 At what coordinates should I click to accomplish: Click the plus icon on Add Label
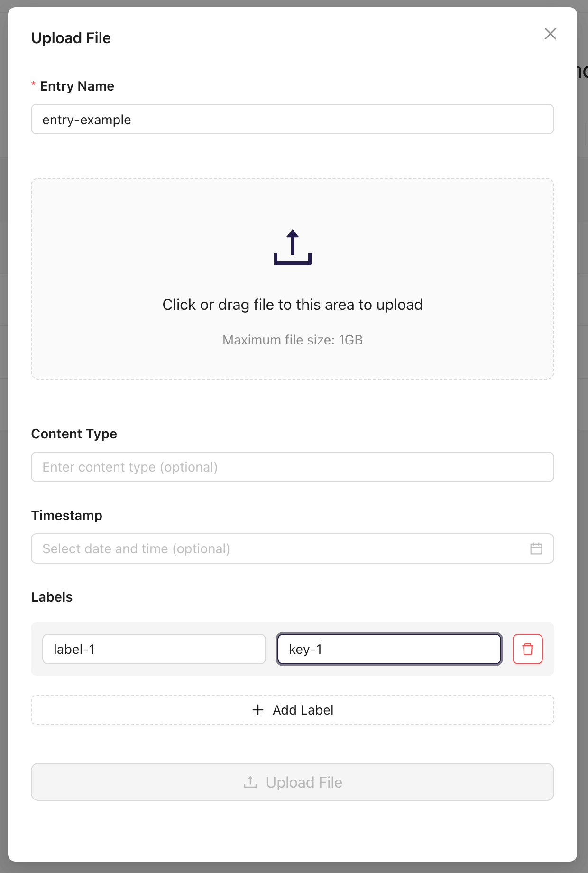pos(257,710)
